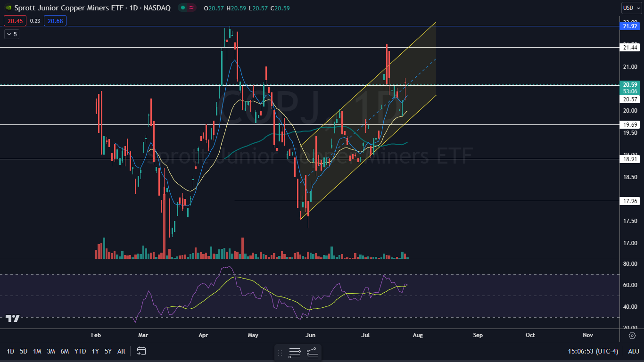Switch range to 1Y
This screenshot has height=362, width=644.
tap(95, 351)
